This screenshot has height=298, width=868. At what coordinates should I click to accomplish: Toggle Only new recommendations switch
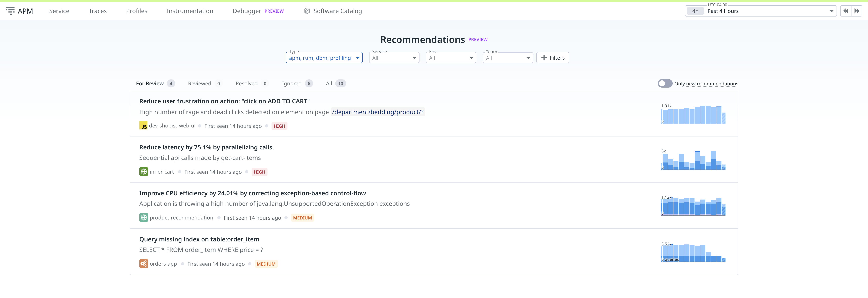point(664,84)
